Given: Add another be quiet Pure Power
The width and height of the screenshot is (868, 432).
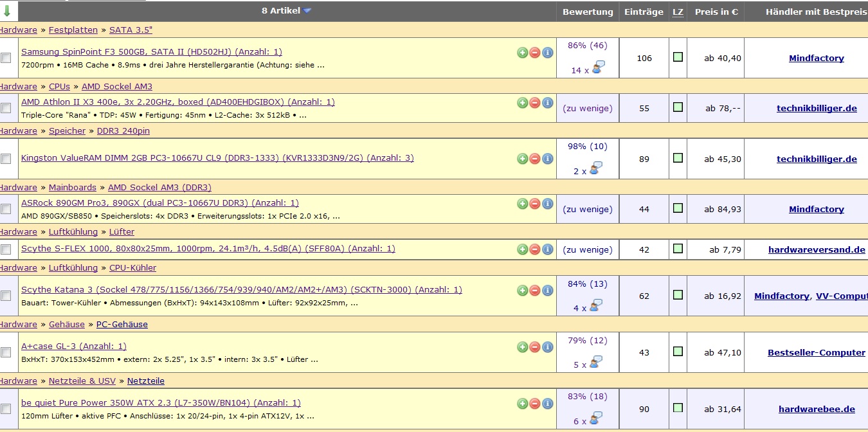Looking at the screenshot, I should [522, 404].
